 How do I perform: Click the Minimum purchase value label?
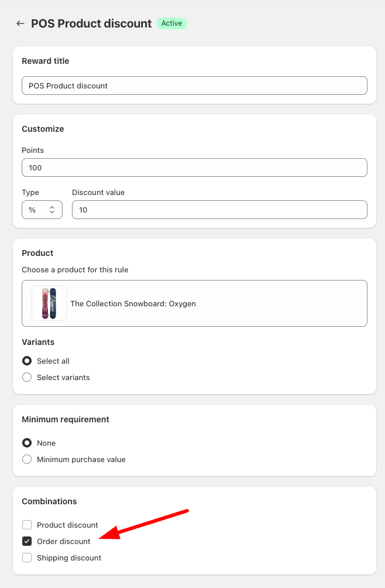pyautogui.click(x=81, y=459)
